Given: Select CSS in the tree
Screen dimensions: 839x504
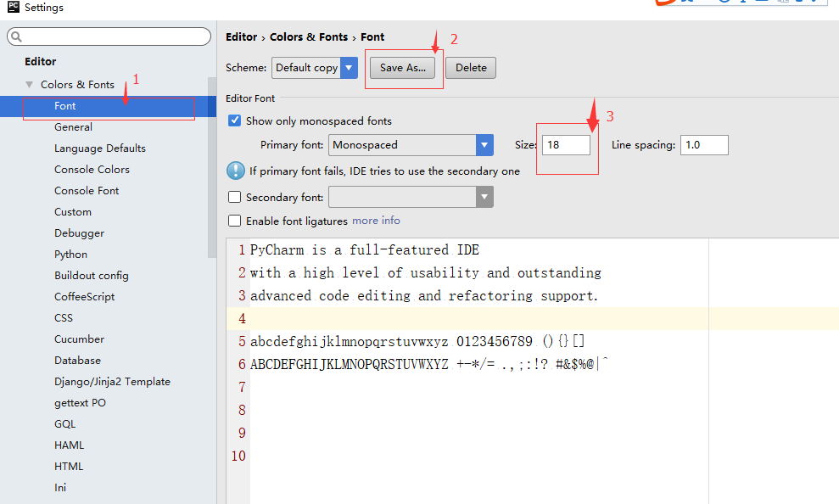Looking at the screenshot, I should (x=64, y=318).
